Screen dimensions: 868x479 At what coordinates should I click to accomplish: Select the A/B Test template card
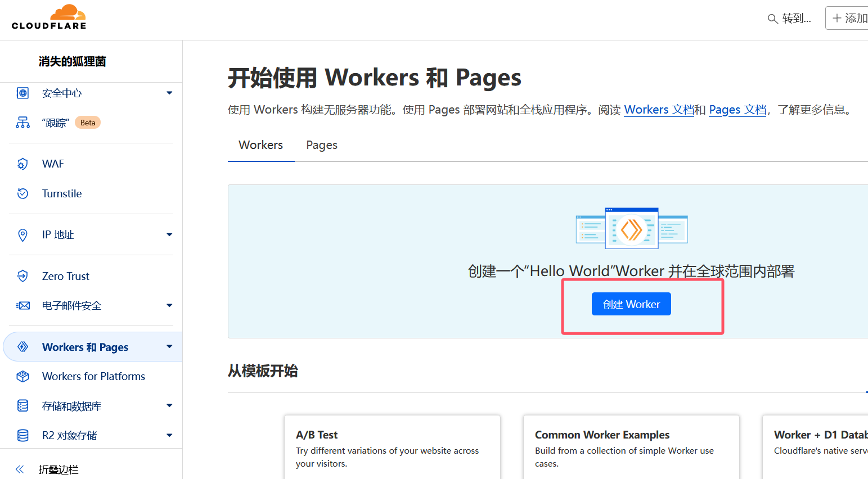(x=392, y=447)
